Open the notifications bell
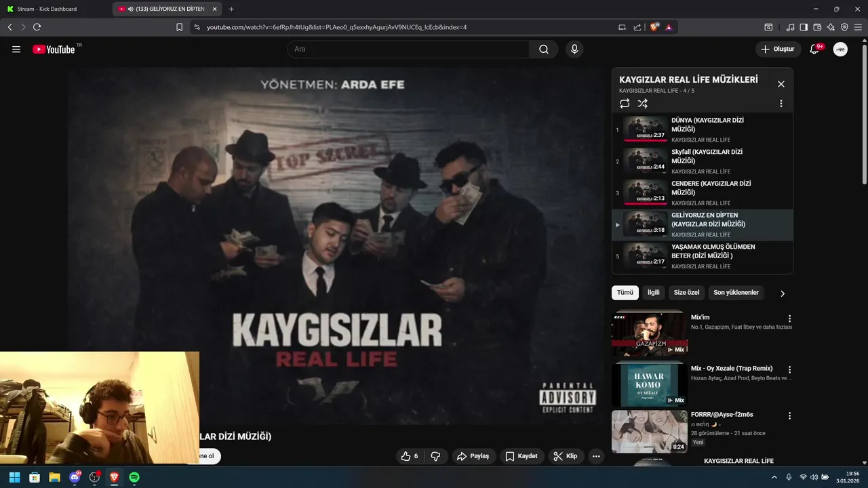This screenshot has width=868, height=488. point(814,49)
